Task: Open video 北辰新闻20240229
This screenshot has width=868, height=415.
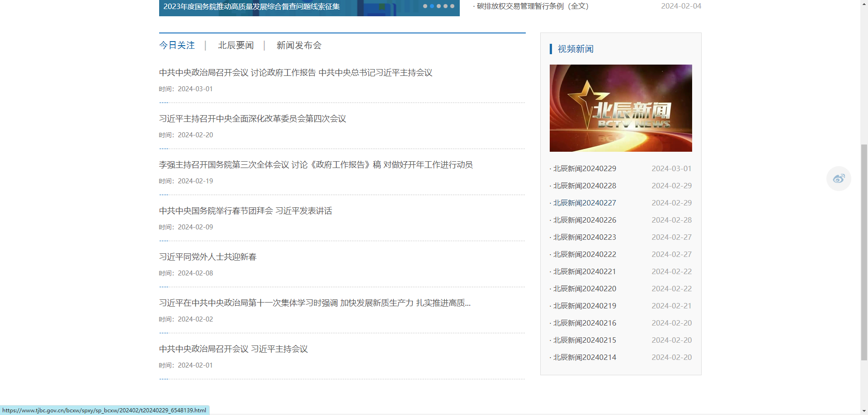Action: click(x=585, y=168)
